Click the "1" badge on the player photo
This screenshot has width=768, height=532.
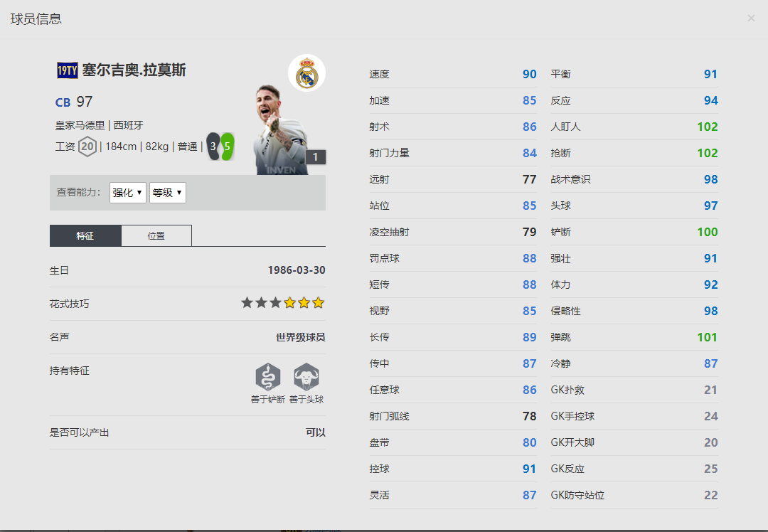[315, 156]
